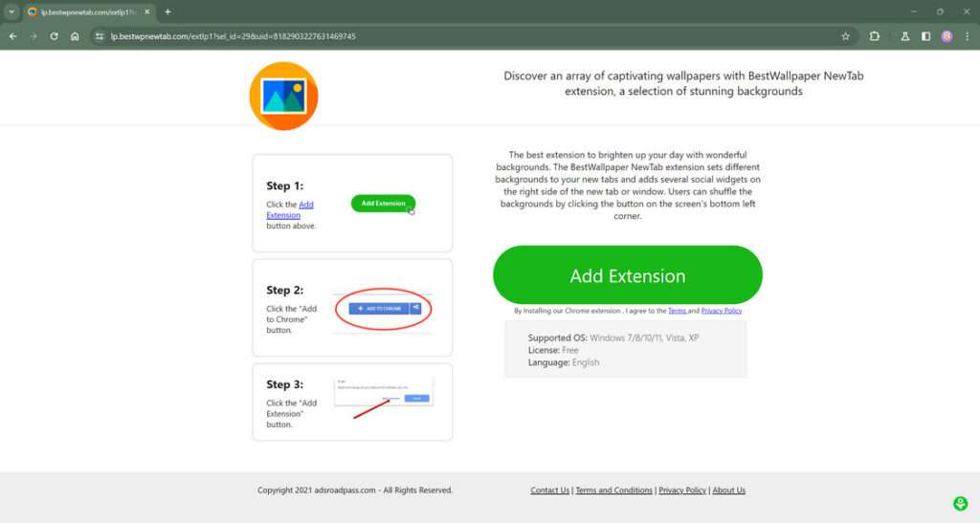Open site information icon in address bar
The width and height of the screenshot is (980, 523).
pos(100,37)
